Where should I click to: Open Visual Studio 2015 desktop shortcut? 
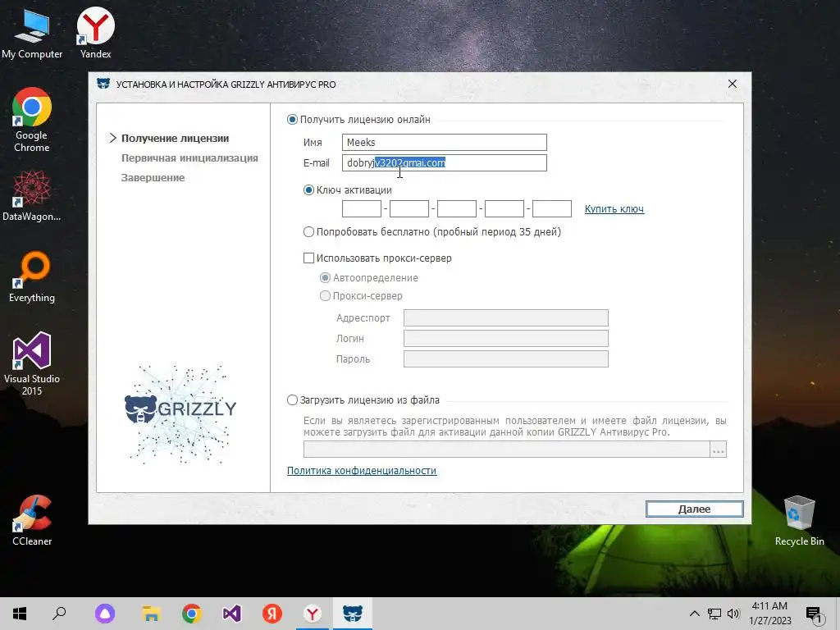pyautogui.click(x=32, y=363)
